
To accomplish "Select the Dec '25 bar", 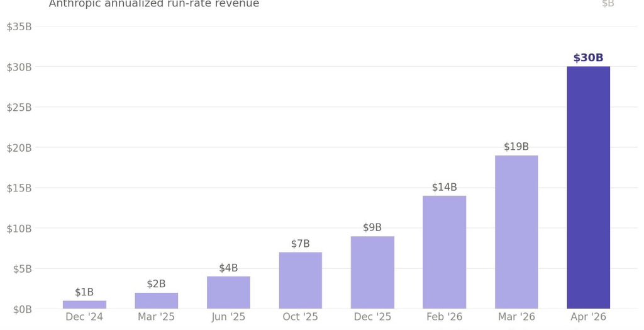I will 372,273.
